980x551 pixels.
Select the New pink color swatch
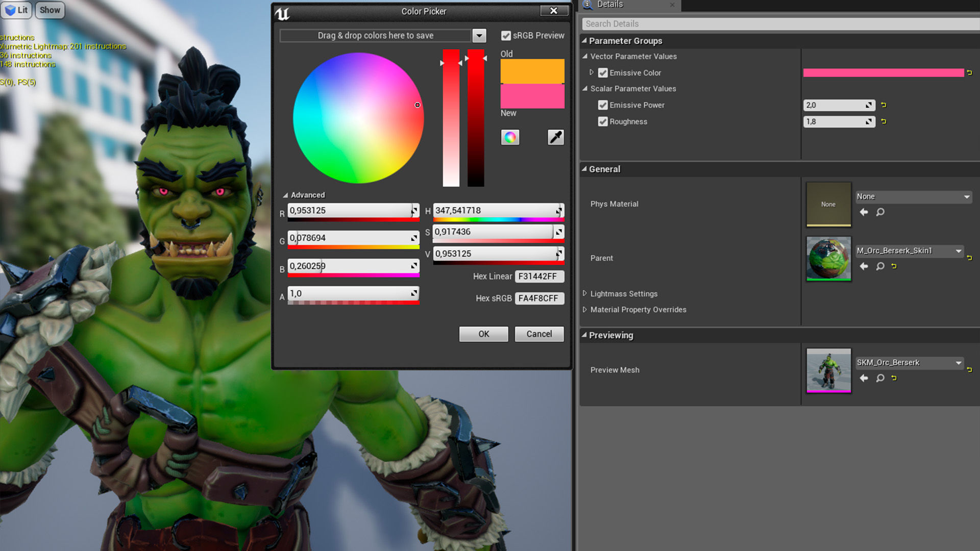[532, 96]
